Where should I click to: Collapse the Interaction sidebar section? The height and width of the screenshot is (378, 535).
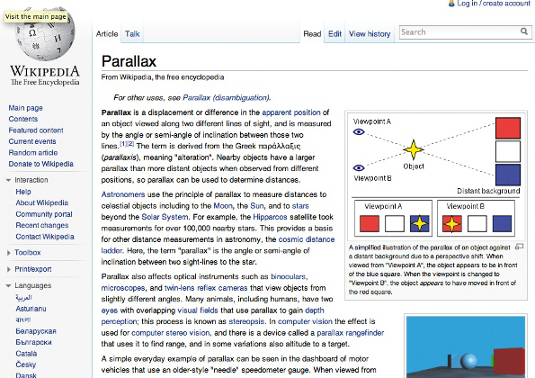9,180
